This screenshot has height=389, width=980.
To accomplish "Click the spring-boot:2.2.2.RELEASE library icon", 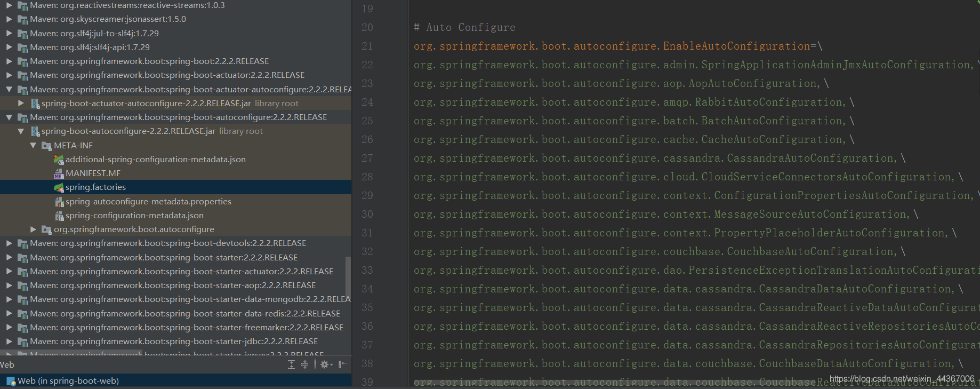I will 23,61.
